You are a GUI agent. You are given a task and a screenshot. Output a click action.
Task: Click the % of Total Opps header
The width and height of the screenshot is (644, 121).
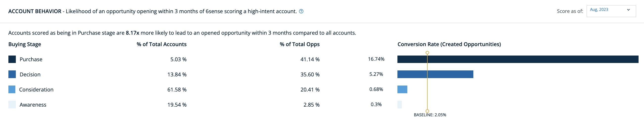[x=299, y=44]
